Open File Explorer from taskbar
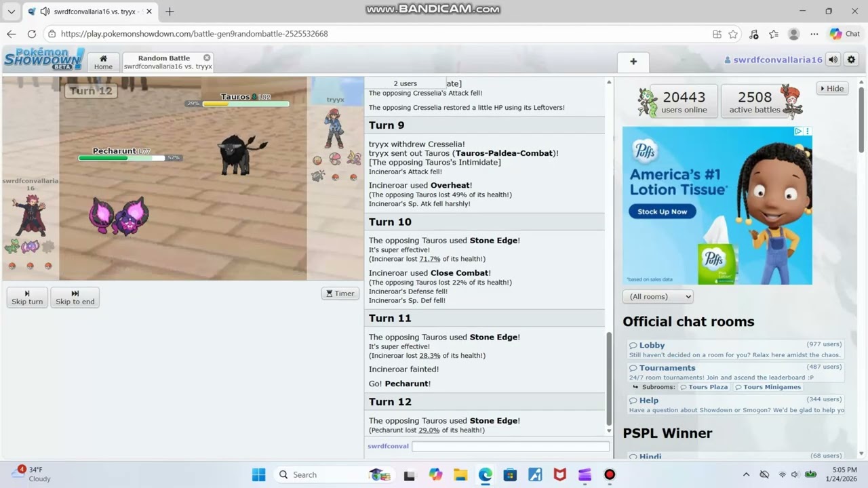The height and width of the screenshot is (488, 868). [x=460, y=474]
